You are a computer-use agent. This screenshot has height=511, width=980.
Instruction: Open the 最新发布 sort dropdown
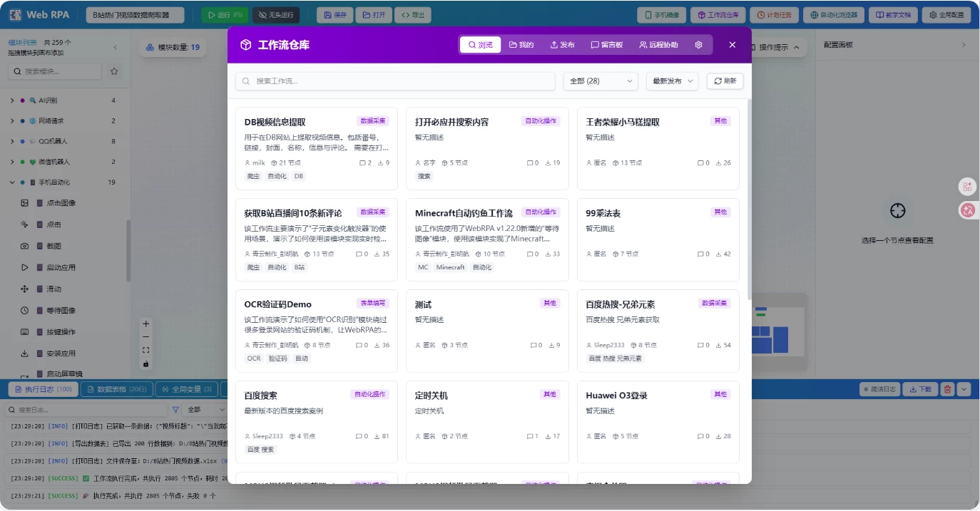click(x=672, y=81)
